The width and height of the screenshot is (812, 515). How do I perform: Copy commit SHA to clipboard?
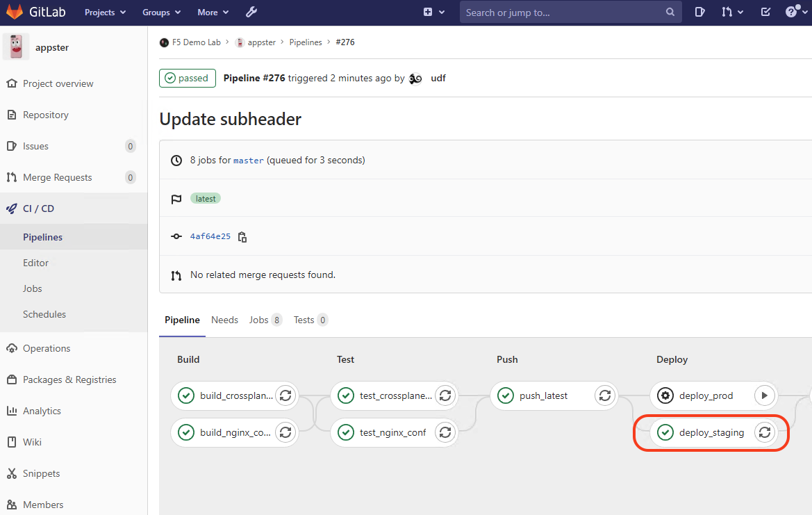pyautogui.click(x=242, y=237)
